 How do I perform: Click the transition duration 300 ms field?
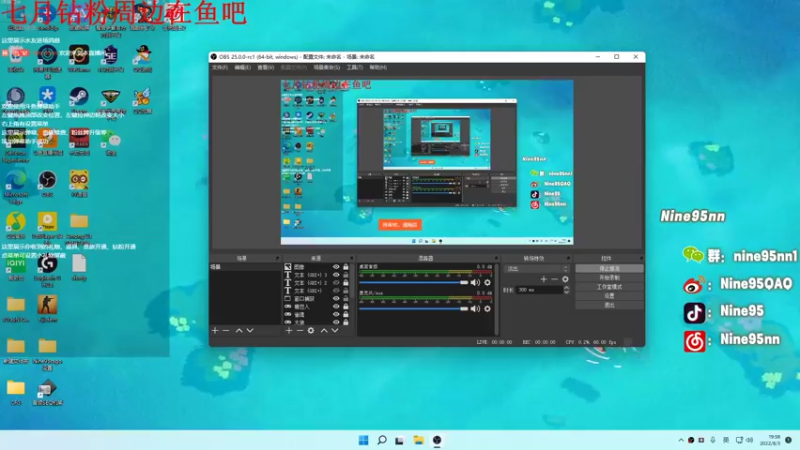pos(539,290)
